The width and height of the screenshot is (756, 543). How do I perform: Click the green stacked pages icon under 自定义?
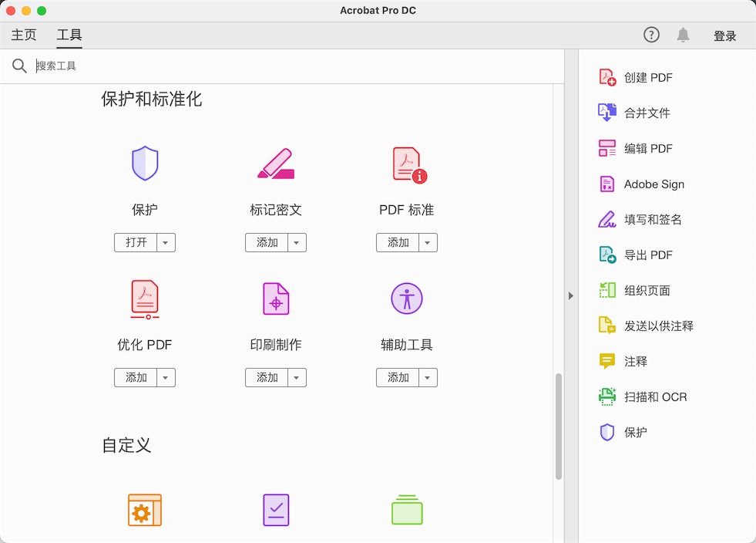tap(407, 510)
